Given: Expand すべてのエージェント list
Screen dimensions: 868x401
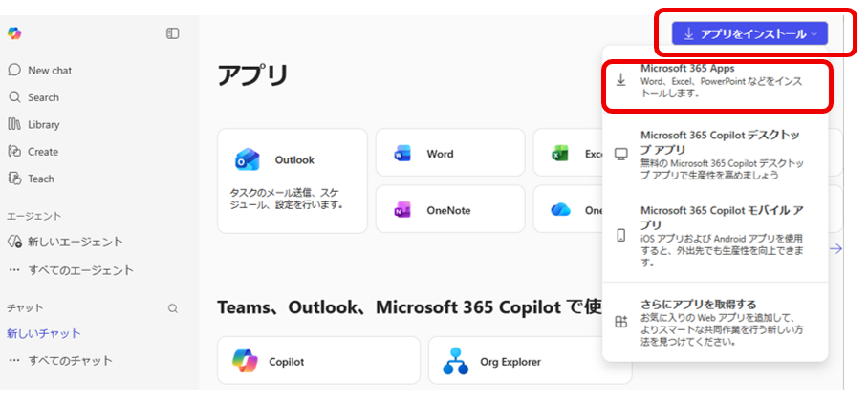Looking at the screenshot, I should pyautogui.click(x=80, y=270).
